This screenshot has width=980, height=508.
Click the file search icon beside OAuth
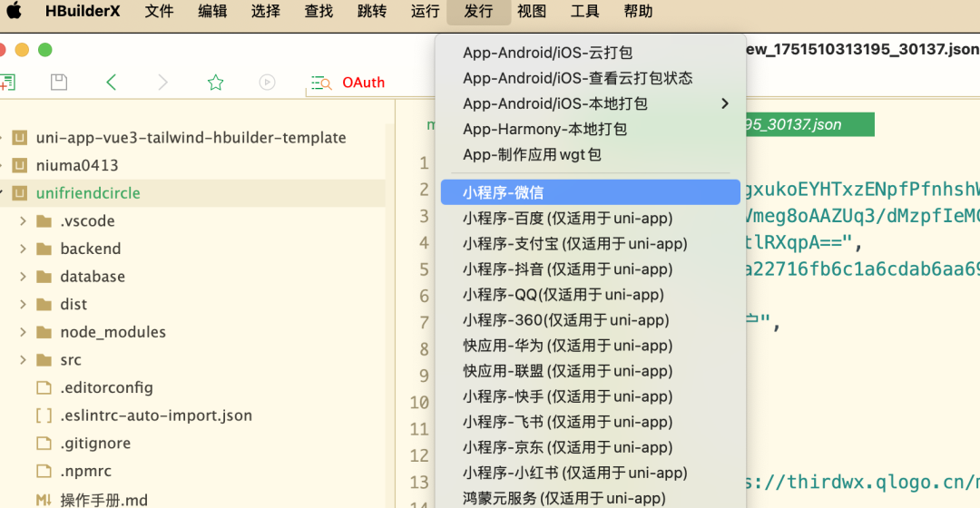point(321,83)
